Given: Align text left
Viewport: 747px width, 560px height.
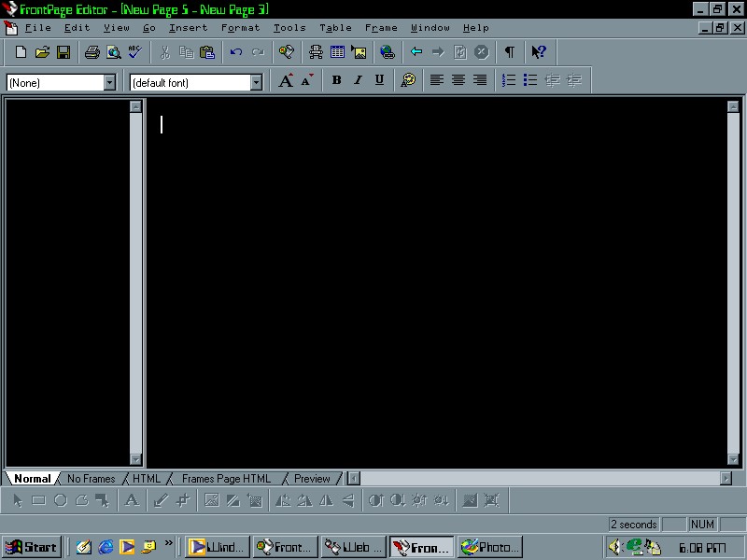Looking at the screenshot, I should click(x=436, y=80).
